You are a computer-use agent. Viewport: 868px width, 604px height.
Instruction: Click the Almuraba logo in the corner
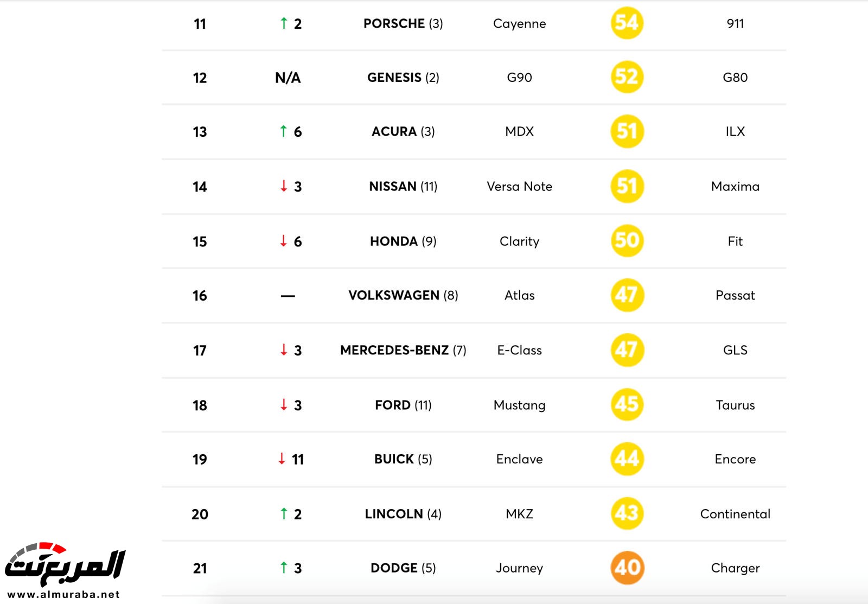(65, 564)
